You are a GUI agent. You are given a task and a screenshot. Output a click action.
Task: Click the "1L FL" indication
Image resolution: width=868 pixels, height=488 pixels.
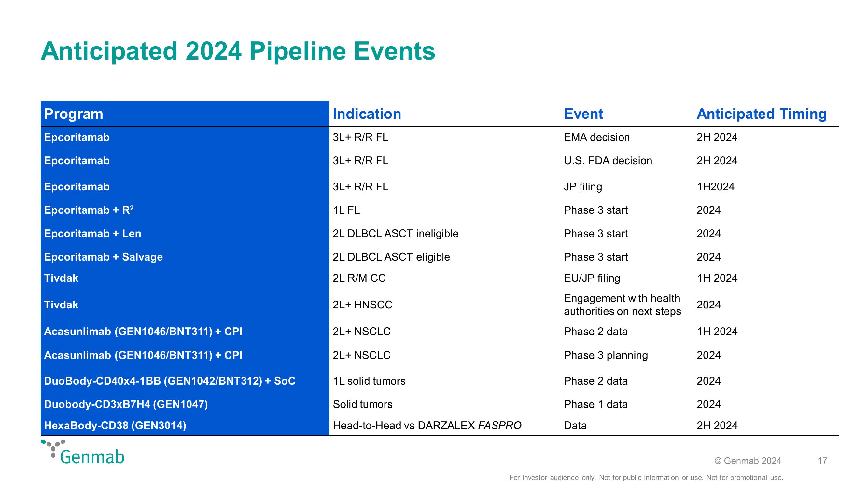tap(346, 210)
